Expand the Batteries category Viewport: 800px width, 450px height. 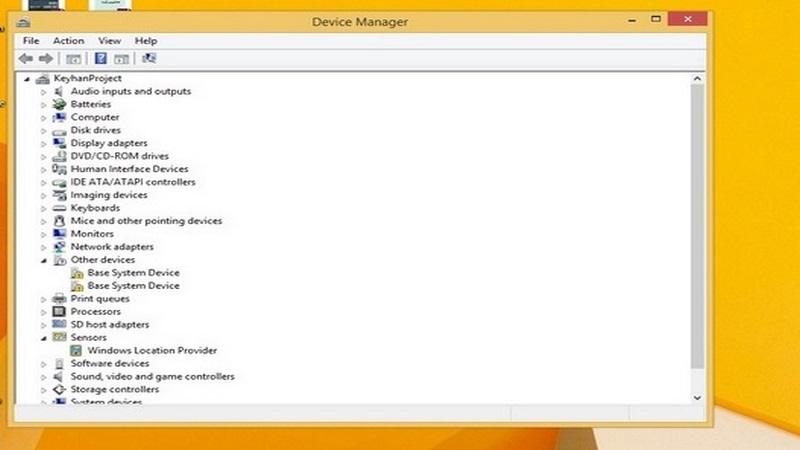click(44, 105)
